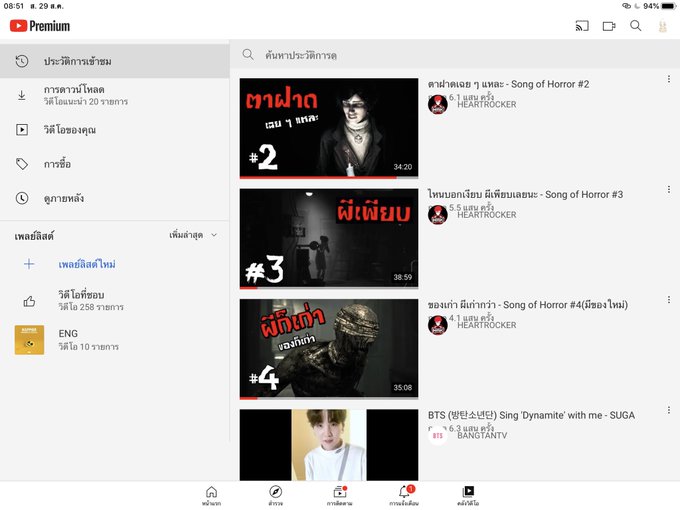Open title ของเก่า ผีเก่ากว่า - Song of Horror #4
This screenshot has height=510, width=680.
[x=528, y=305]
